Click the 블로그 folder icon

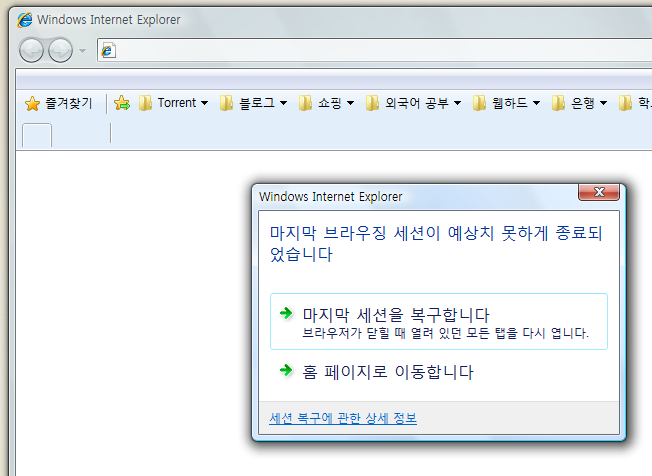[x=226, y=103]
